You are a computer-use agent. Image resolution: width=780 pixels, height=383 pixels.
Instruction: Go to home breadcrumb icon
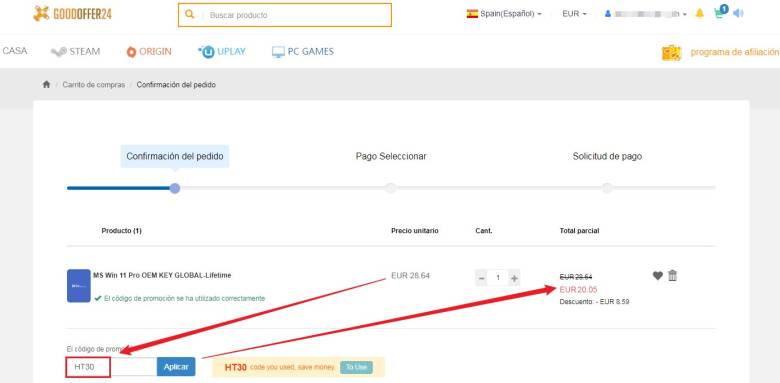click(x=46, y=85)
